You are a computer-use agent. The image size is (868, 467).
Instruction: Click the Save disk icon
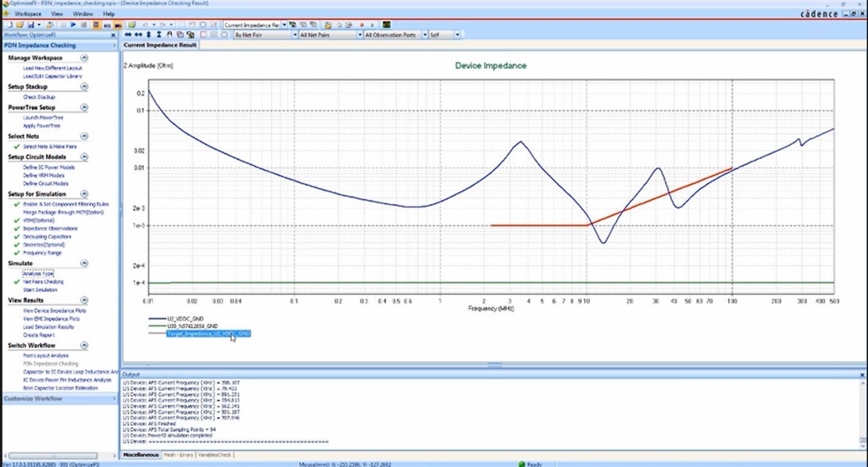click(30, 25)
